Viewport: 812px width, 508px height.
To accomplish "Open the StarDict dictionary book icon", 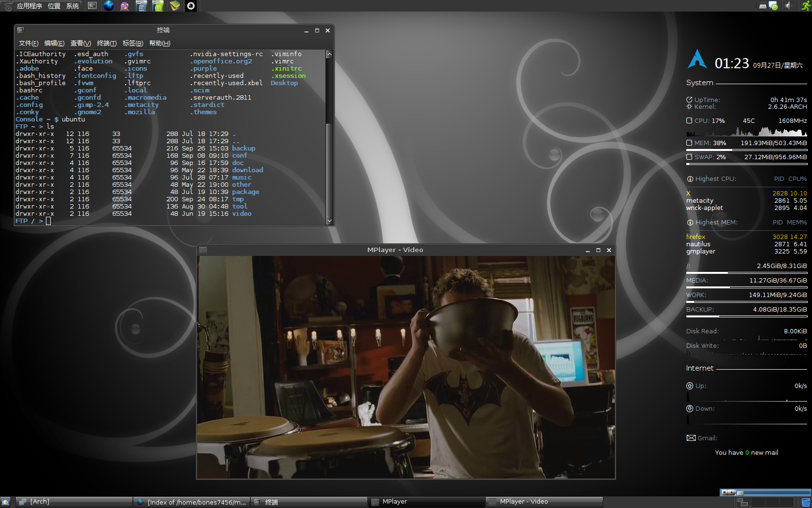I will (174, 6).
